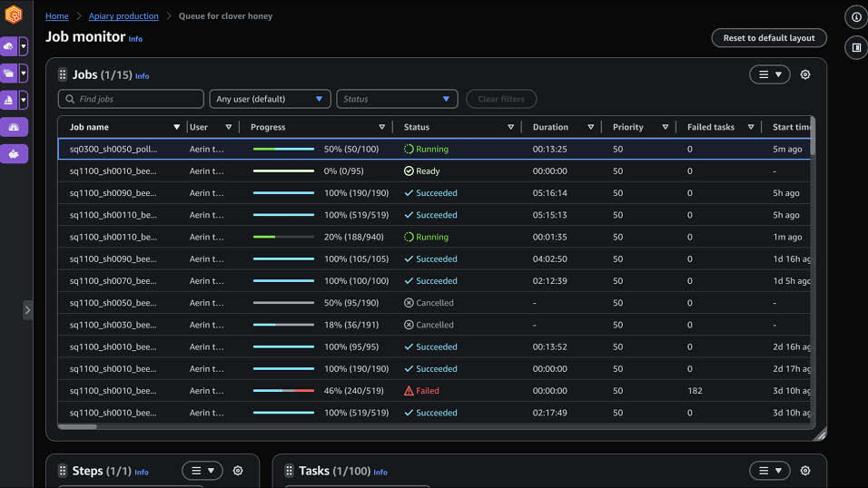Click progress bar of 20% (188/940) job

283,237
